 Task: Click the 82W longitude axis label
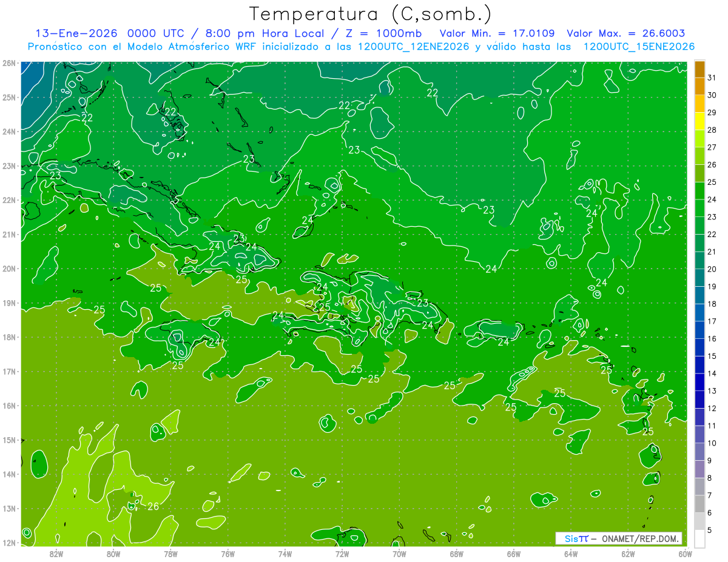(56, 554)
